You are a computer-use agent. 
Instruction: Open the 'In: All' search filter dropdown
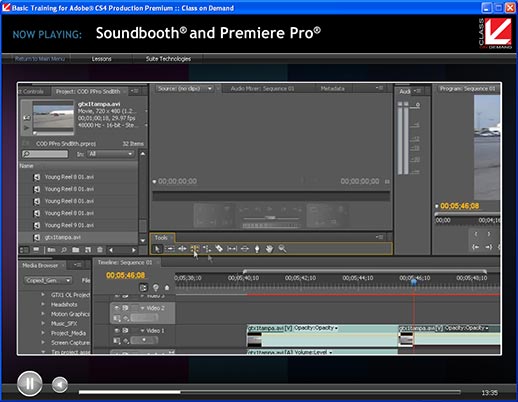click(110, 154)
